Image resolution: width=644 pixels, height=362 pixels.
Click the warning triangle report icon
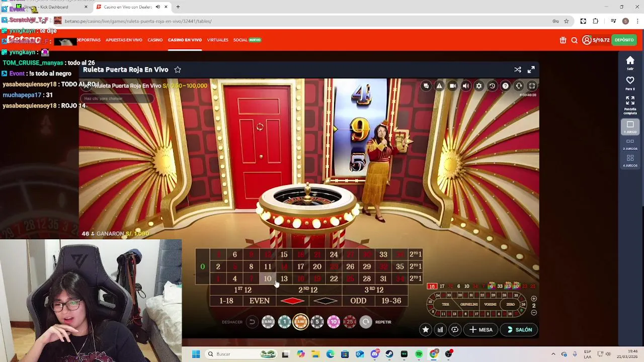439,86
